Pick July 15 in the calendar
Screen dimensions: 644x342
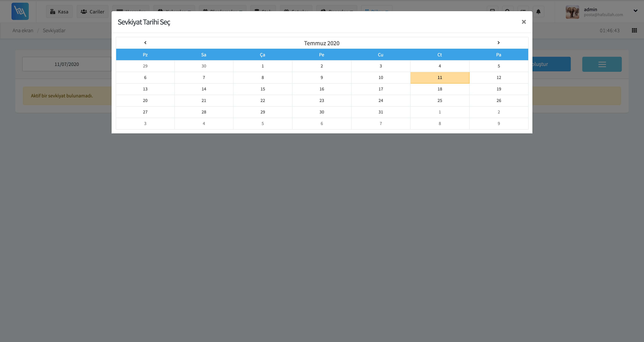coord(263,89)
